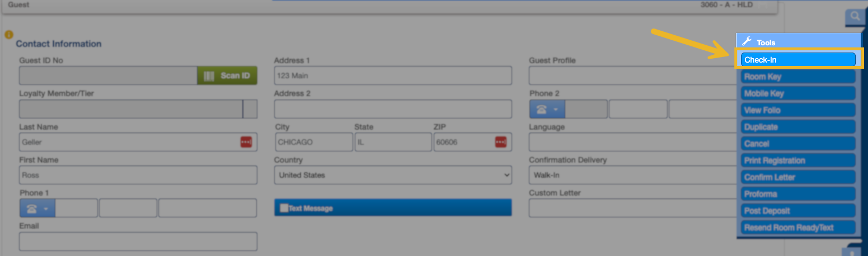
Task: Enable the Text Message checkbox
Action: 284,208
